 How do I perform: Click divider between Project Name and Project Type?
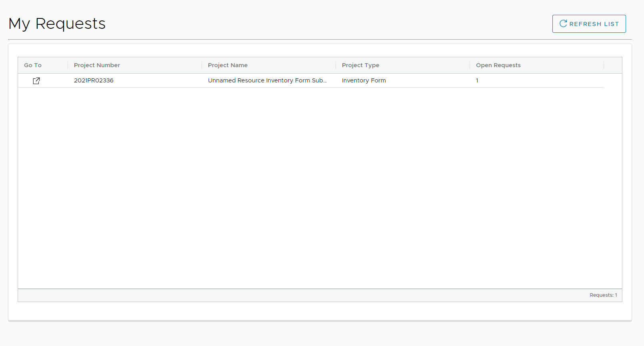(x=336, y=65)
